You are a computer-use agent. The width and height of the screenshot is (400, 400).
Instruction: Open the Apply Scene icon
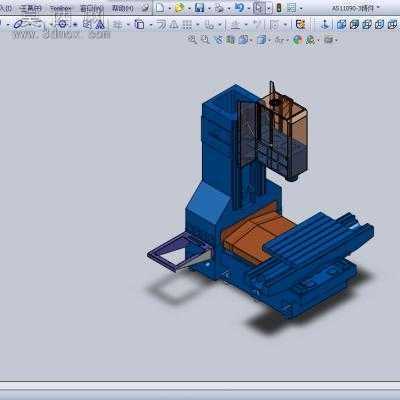(x=310, y=40)
